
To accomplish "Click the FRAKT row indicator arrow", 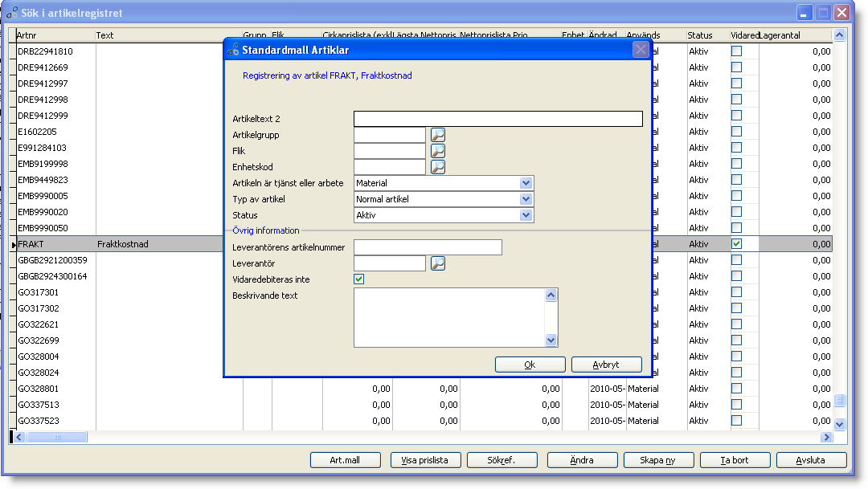I will click(x=14, y=244).
